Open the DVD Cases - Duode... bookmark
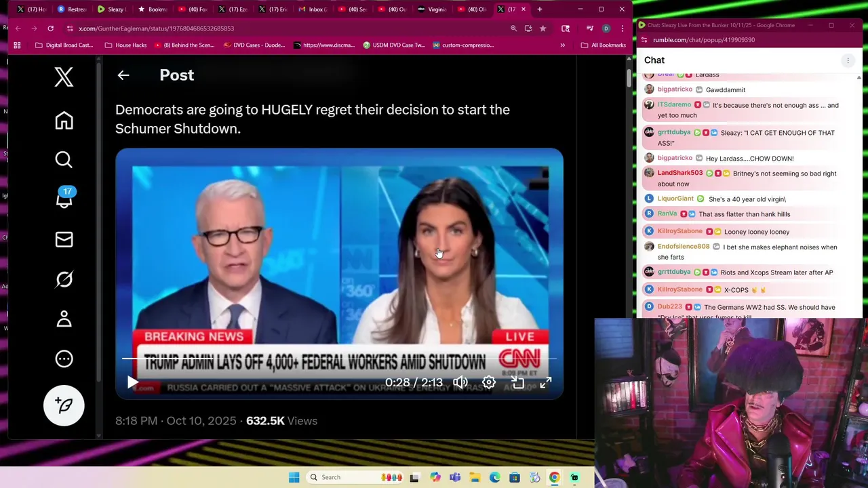Screen dimensions: 868x488 tap(254, 45)
